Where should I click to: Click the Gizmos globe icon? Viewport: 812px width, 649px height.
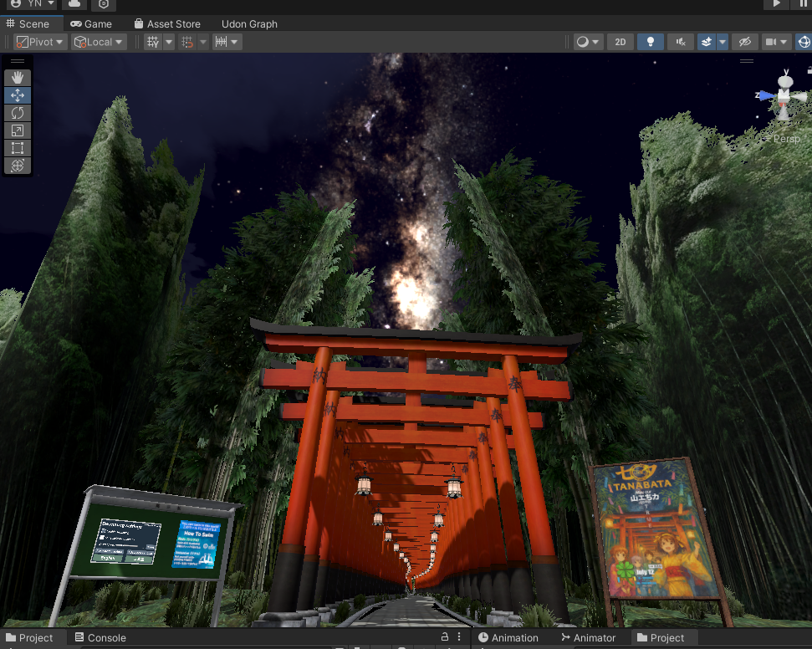804,42
